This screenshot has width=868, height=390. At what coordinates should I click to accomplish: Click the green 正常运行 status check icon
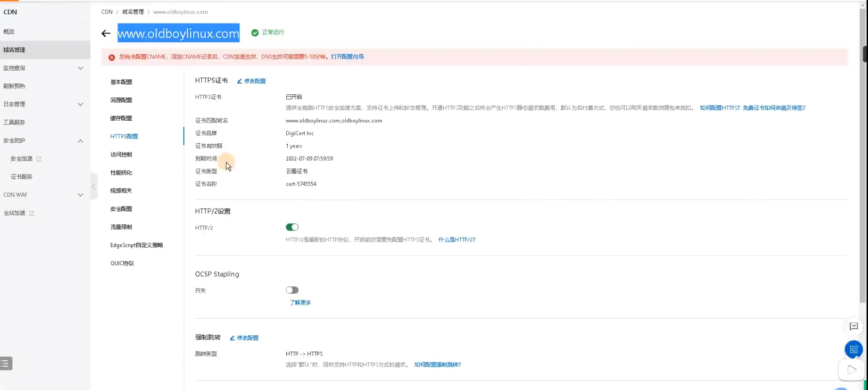tap(255, 33)
